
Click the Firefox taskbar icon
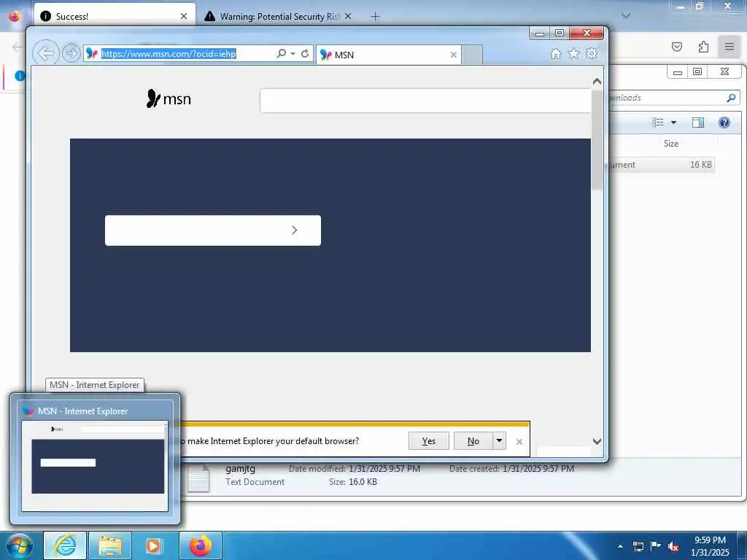[201, 545]
